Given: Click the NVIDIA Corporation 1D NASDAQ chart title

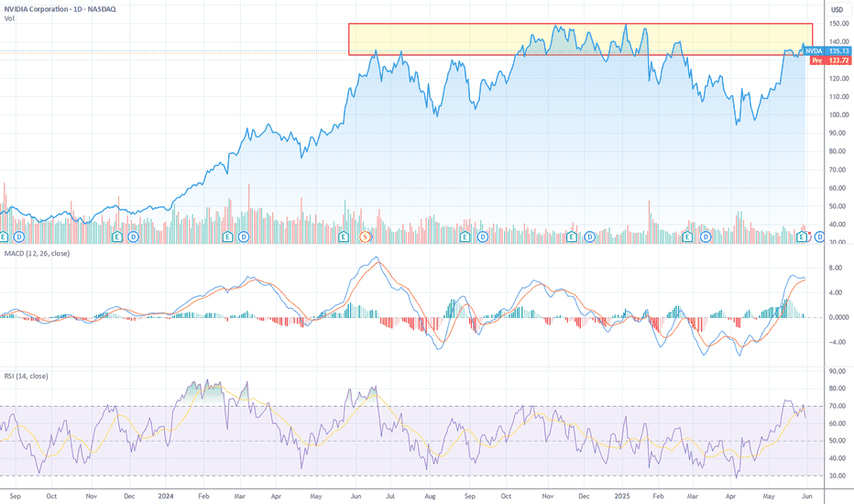Looking at the screenshot, I should click(60, 9).
